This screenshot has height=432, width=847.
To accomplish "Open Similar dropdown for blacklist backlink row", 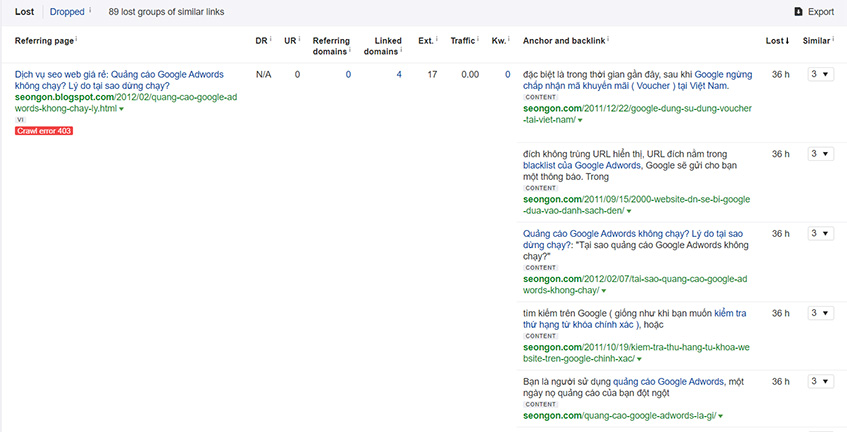I will (x=820, y=154).
